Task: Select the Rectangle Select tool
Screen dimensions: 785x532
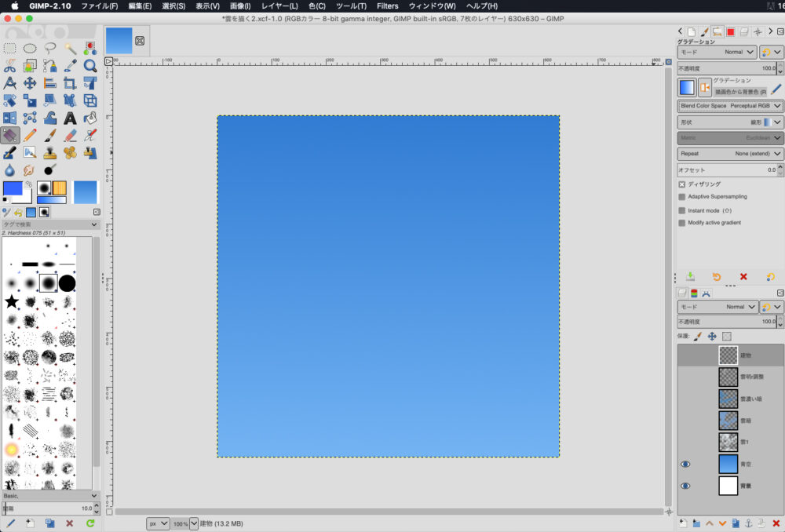Action: (x=10, y=49)
